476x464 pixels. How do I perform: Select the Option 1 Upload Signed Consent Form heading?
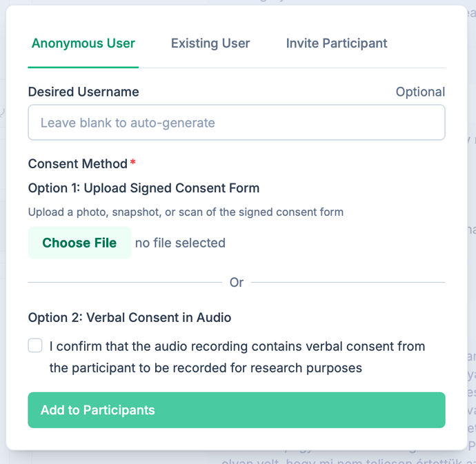tap(143, 188)
